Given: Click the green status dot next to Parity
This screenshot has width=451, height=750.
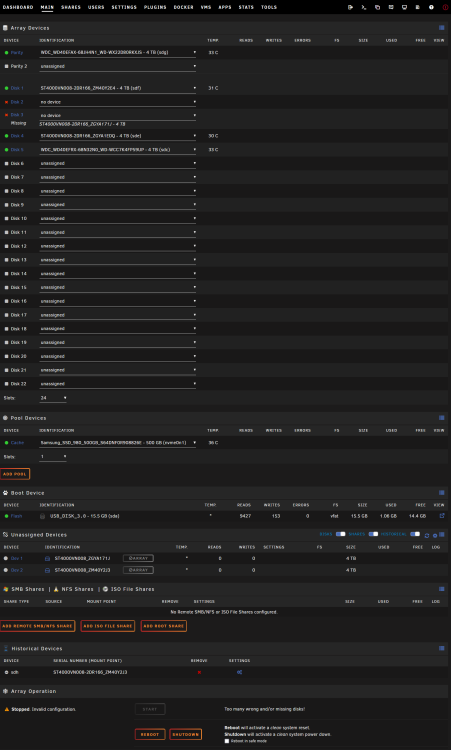Looking at the screenshot, I should tap(6, 53).
